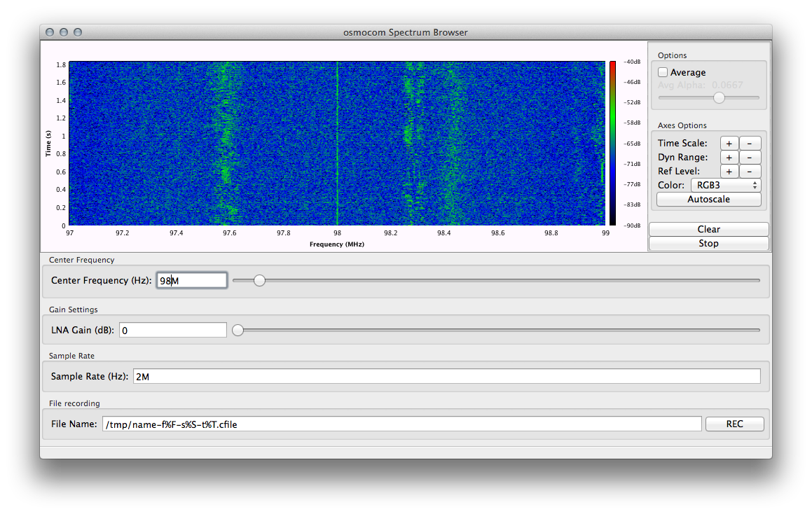Open the Color RGB3 dropdown

(726, 186)
